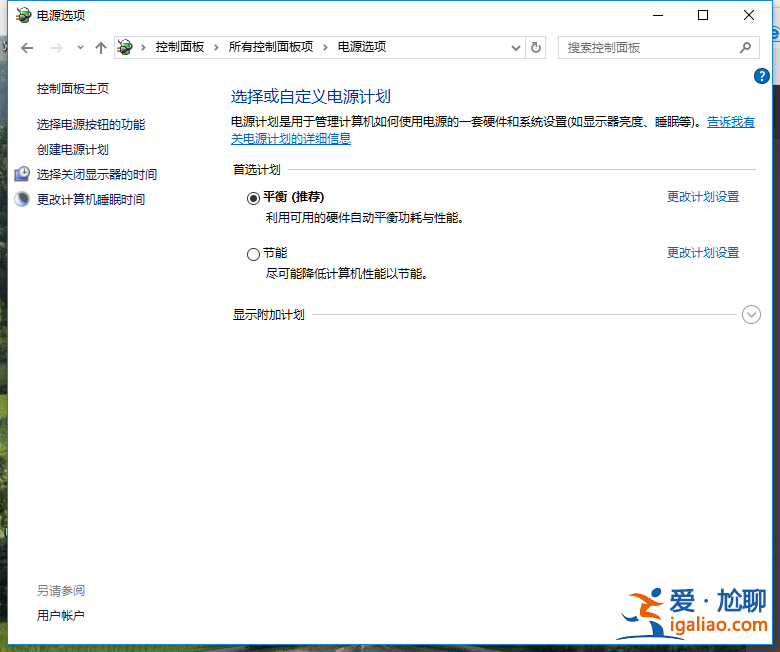Expand chevron after 控制面板 breadcrumb
The image size is (780, 652).
tap(216, 47)
